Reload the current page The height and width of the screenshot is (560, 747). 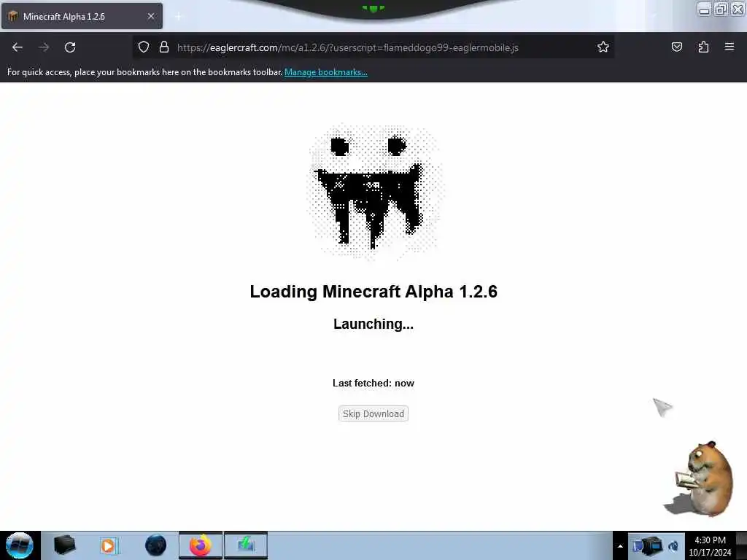tap(70, 47)
